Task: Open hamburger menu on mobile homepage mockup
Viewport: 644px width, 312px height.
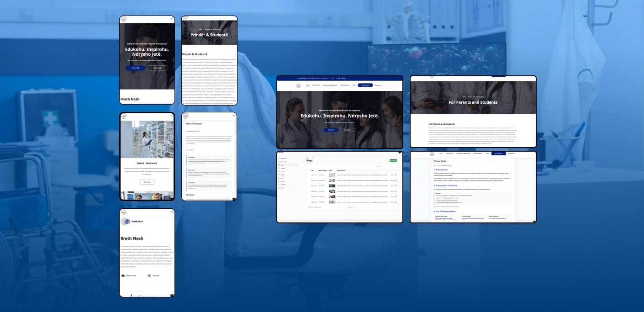Action: pos(172,19)
